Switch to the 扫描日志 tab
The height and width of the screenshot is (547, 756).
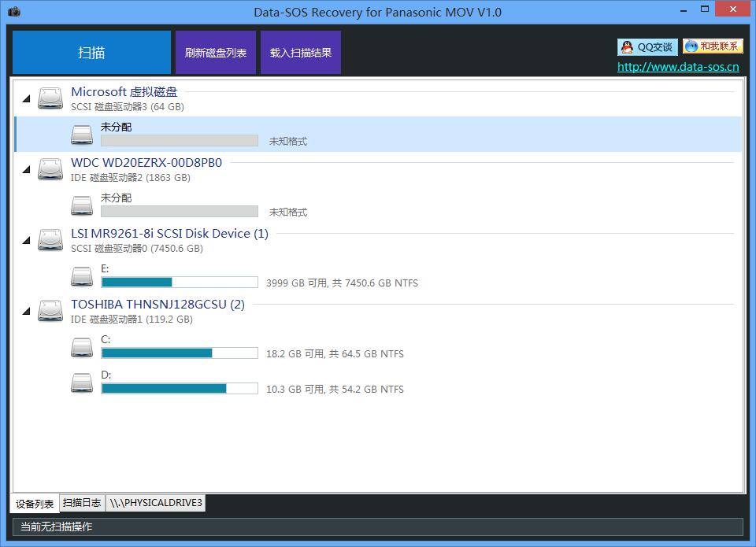(x=82, y=503)
